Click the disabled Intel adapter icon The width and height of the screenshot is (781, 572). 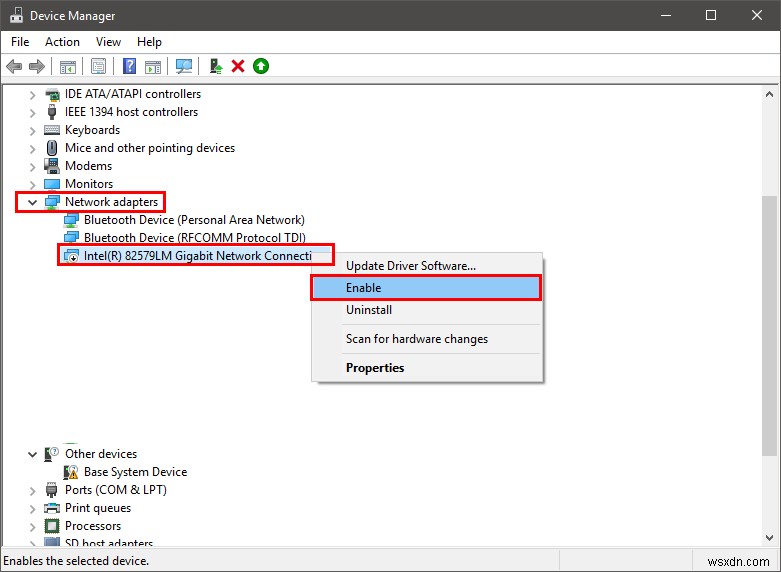coord(71,256)
